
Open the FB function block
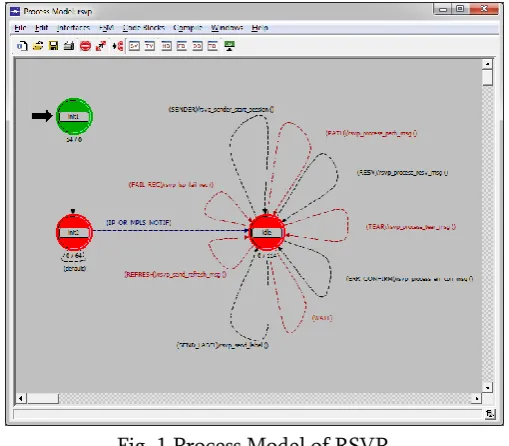[181, 46]
